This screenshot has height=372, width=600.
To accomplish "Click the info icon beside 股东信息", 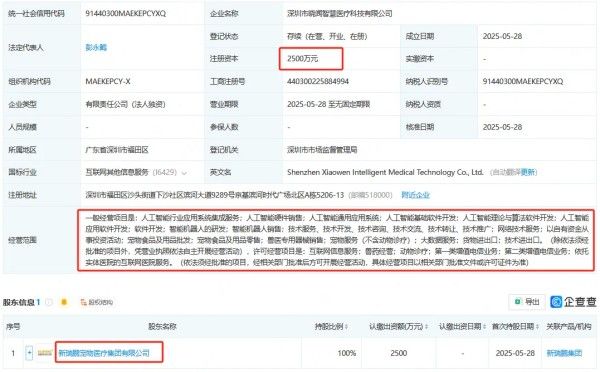I will pos(49,302).
